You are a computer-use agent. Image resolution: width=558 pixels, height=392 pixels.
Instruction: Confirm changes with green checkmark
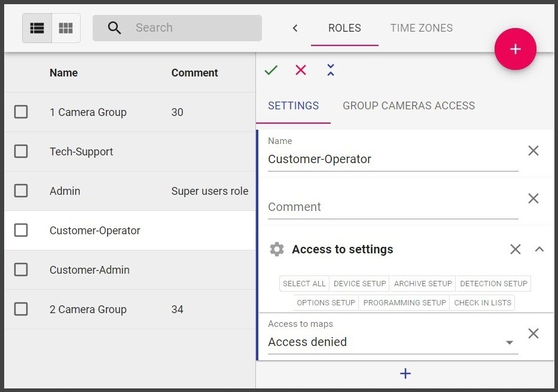click(271, 71)
